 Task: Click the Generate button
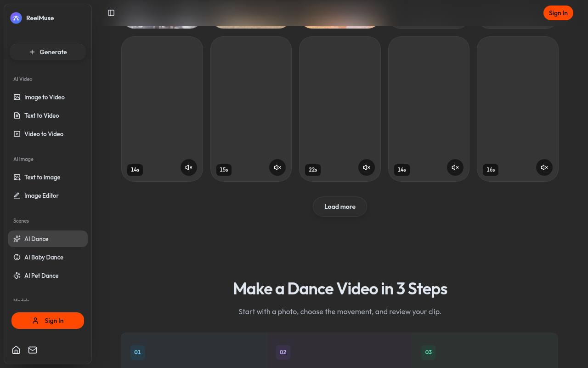coord(48,52)
